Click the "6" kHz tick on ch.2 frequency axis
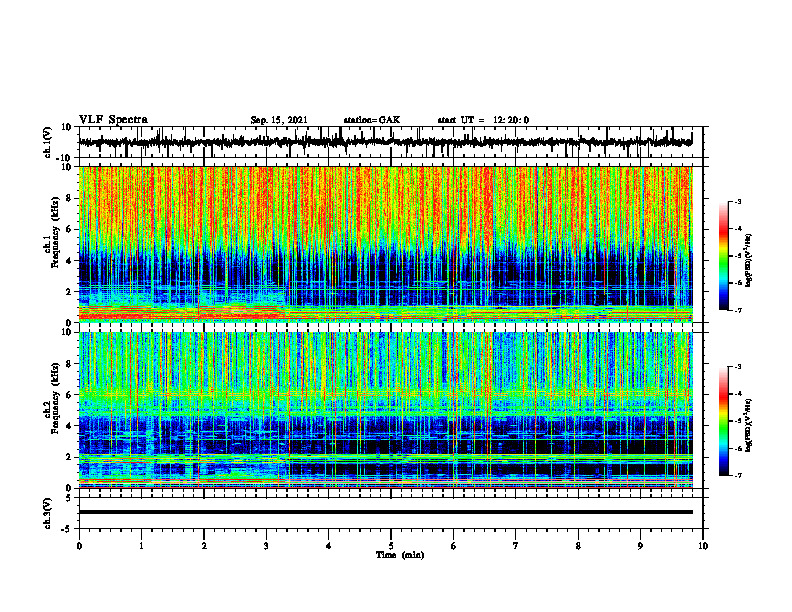This screenshot has width=792, height=612. tap(69, 395)
